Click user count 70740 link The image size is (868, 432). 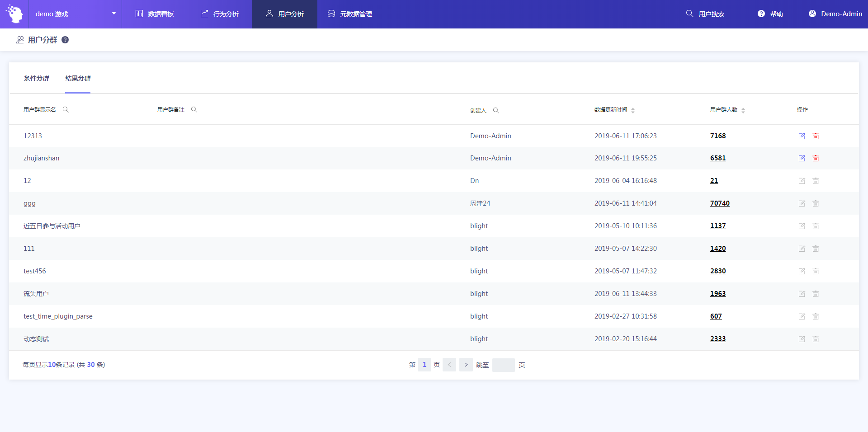(719, 203)
